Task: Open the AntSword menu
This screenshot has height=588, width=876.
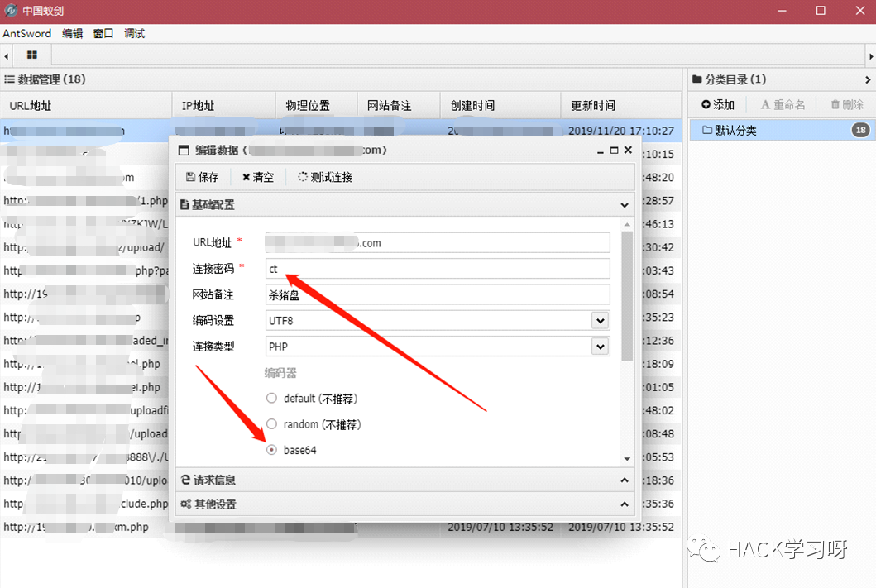Action: tap(26, 34)
